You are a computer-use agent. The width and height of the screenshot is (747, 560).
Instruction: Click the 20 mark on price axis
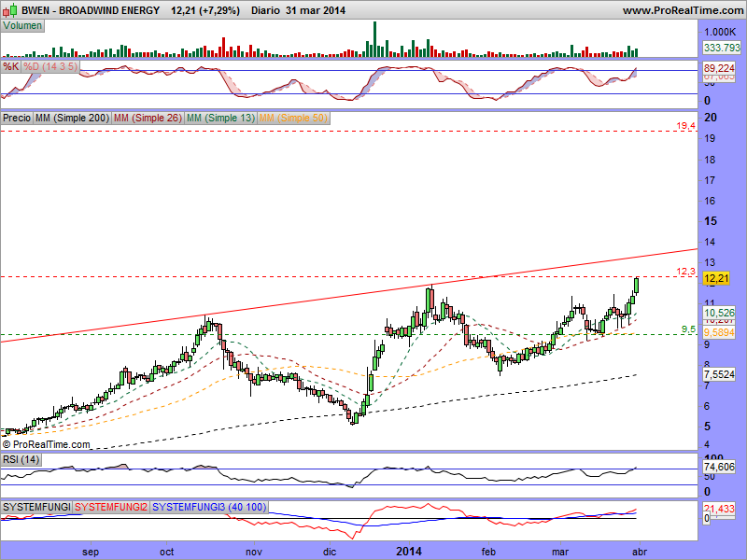(x=711, y=118)
